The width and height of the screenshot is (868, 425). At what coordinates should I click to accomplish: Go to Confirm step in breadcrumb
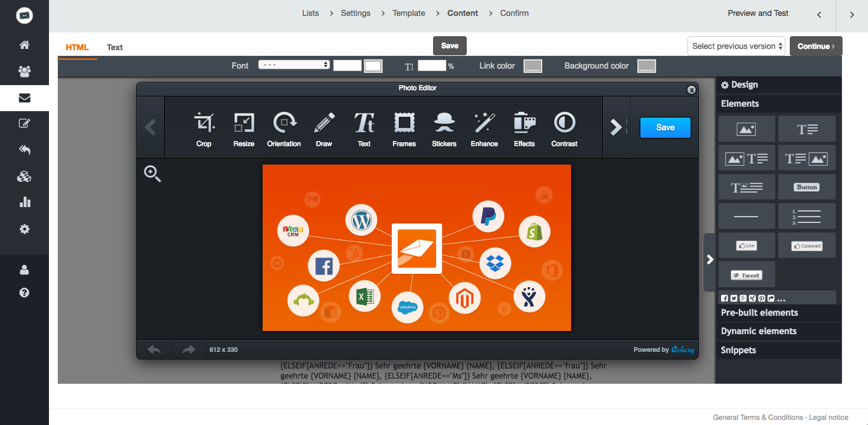click(x=514, y=13)
